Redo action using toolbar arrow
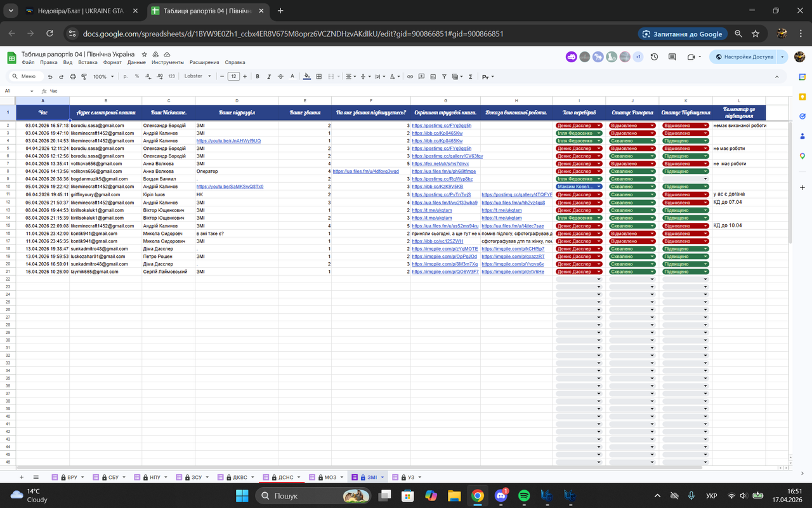812x508 pixels. [62, 76]
